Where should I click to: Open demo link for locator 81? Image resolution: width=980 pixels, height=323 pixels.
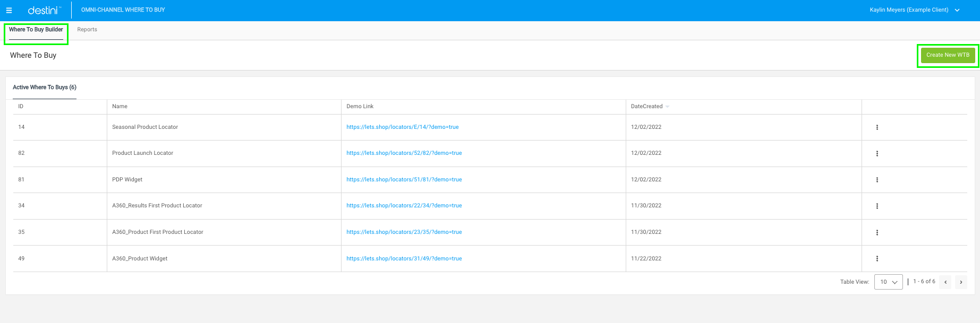[404, 180]
